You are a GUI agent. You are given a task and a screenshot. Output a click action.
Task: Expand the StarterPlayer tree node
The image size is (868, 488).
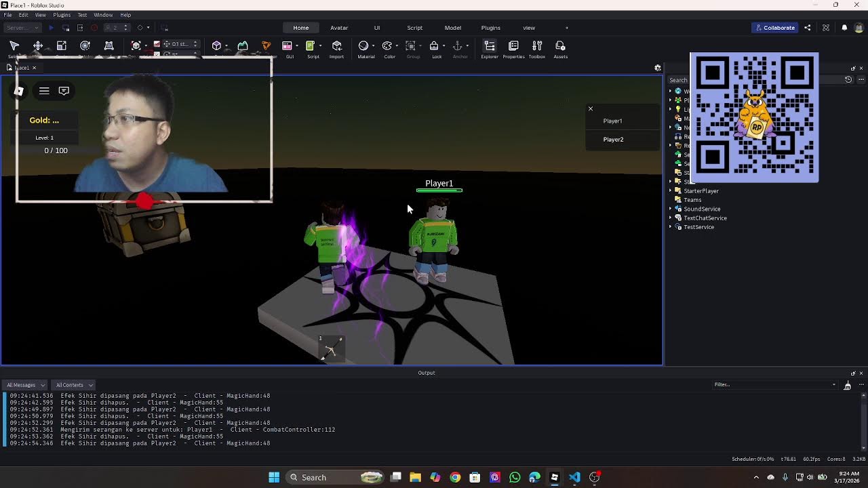click(x=671, y=191)
